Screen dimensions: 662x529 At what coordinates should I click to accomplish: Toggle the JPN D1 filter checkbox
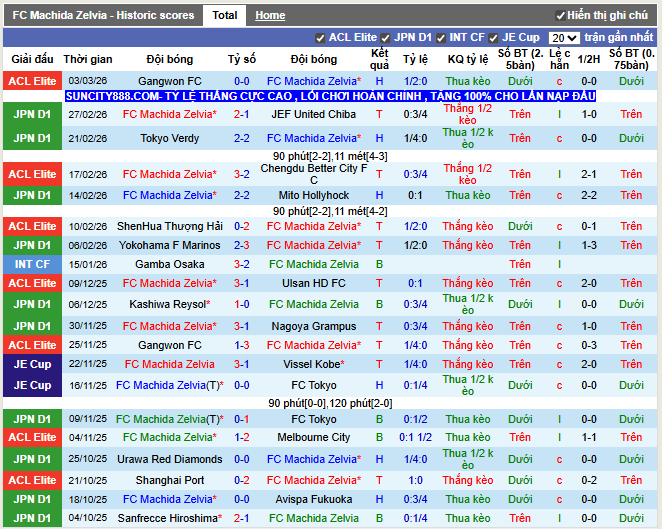(x=385, y=38)
